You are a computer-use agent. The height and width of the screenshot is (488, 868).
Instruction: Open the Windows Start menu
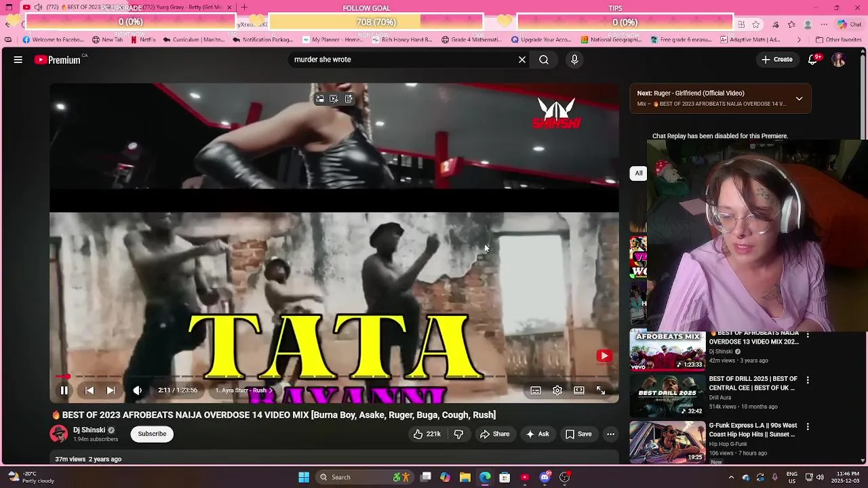[304, 477]
